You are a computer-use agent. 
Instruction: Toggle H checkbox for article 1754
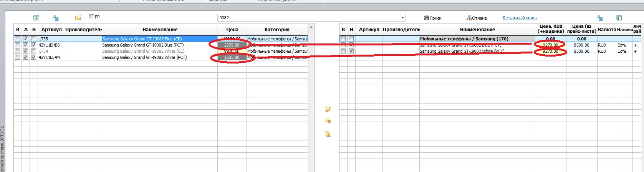point(34,51)
